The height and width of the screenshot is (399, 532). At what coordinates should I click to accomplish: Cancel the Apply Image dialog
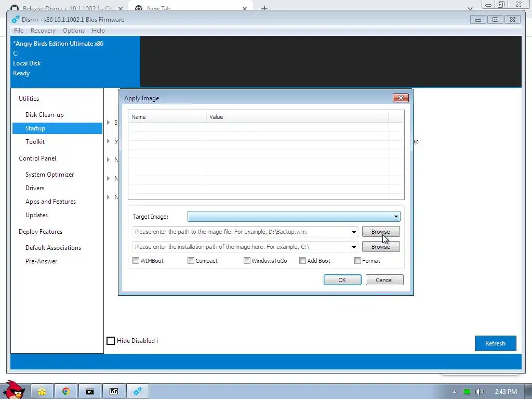[x=384, y=280]
